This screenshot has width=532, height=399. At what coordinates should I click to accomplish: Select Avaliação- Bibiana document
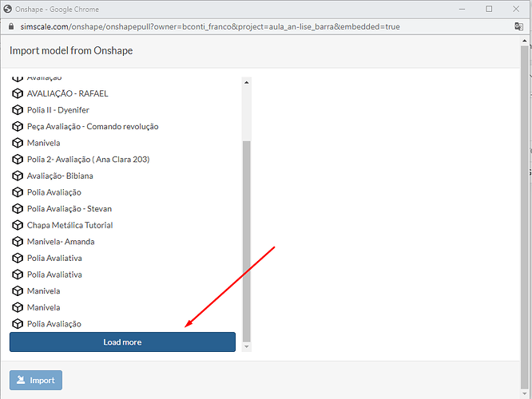[60, 176]
